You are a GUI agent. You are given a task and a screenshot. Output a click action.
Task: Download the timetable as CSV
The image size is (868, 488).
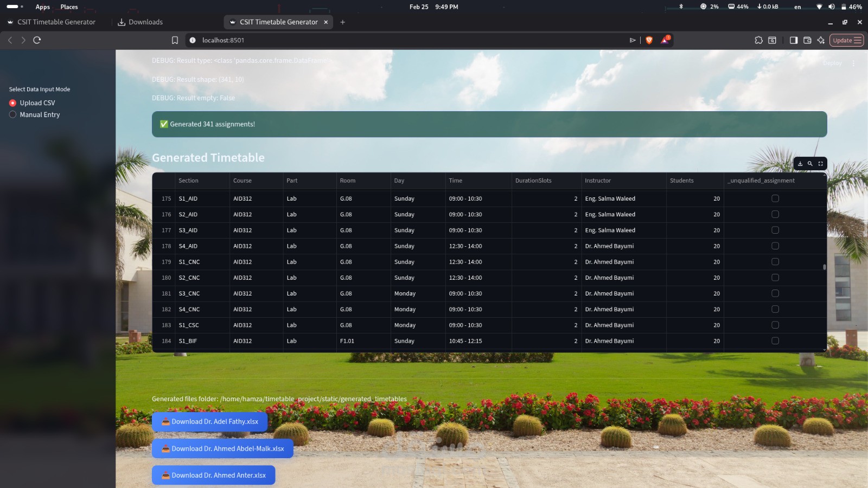pyautogui.click(x=800, y=163)
